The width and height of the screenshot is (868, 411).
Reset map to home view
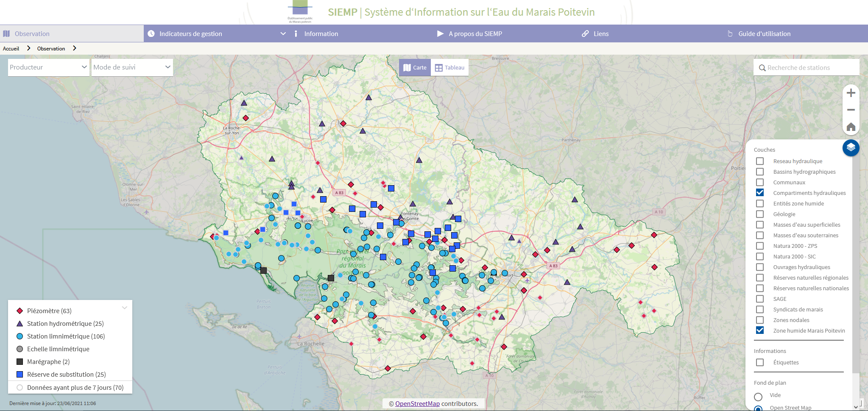pos(851,127)
